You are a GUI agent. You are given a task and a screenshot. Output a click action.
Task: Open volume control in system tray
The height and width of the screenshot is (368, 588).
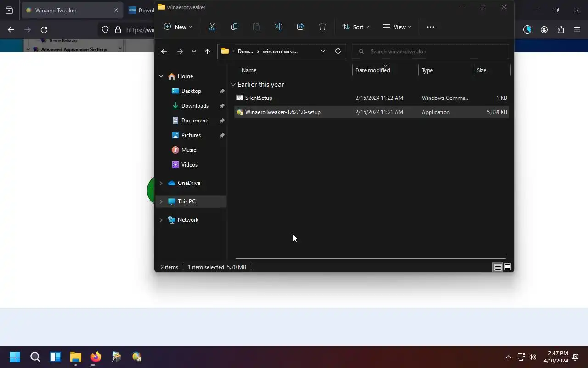pyautogui.click(x=532, y=357)
